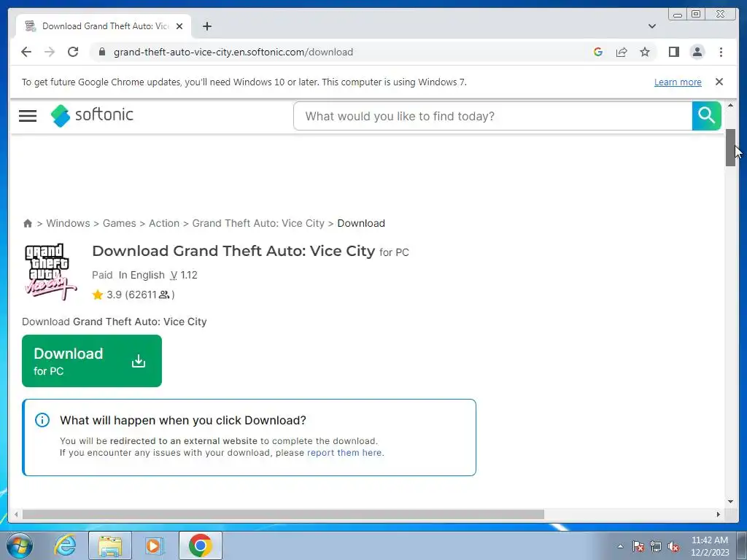Open the report them here link
Viewport: 747px width, 560px height.
344,453
